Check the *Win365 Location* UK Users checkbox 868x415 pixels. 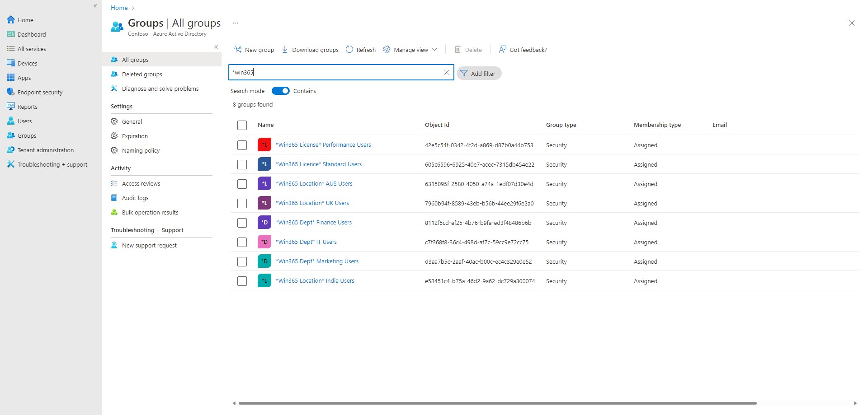[x=242, y=203]
